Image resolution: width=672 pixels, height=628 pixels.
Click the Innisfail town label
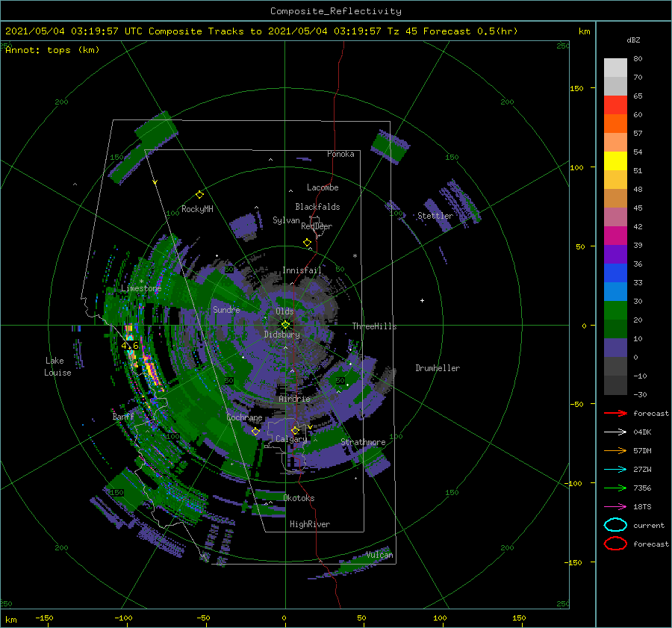pyautogui.click(x=302, y=270)
